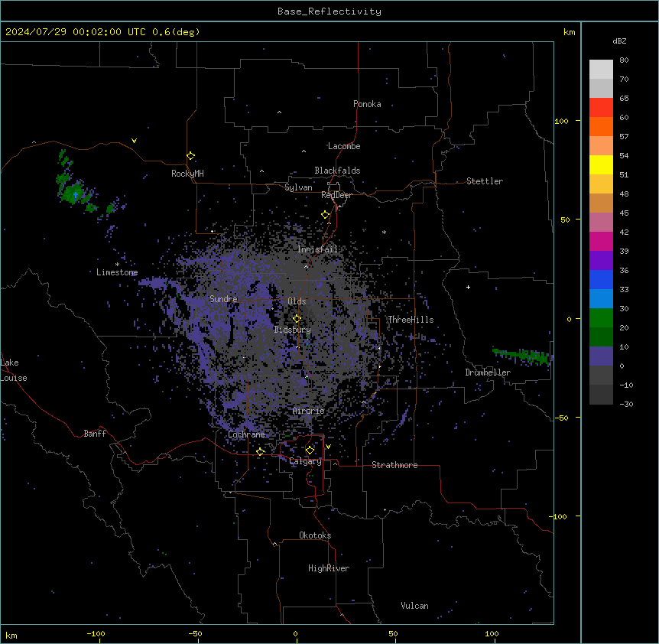The image size is (659, 644).
Task: Select the bright orange legend swatch
Action: (x=601, y=126)
